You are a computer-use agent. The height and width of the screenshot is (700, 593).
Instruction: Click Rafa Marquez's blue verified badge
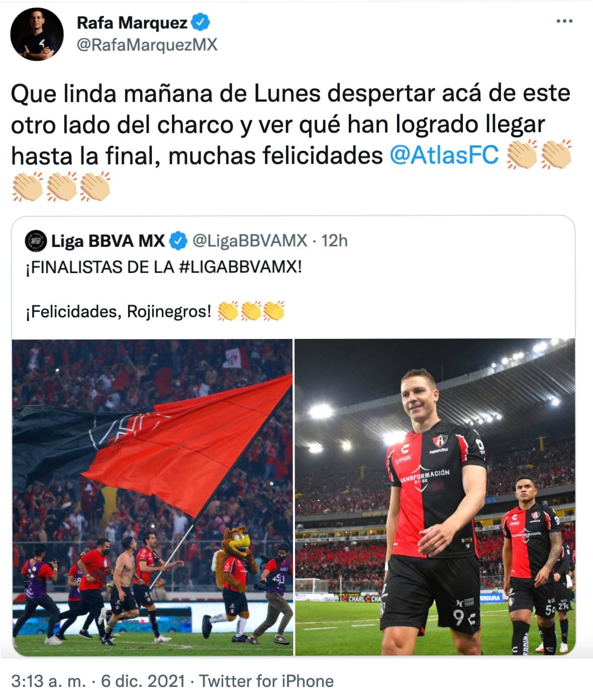pyautogui.click(x=201, y=23)
